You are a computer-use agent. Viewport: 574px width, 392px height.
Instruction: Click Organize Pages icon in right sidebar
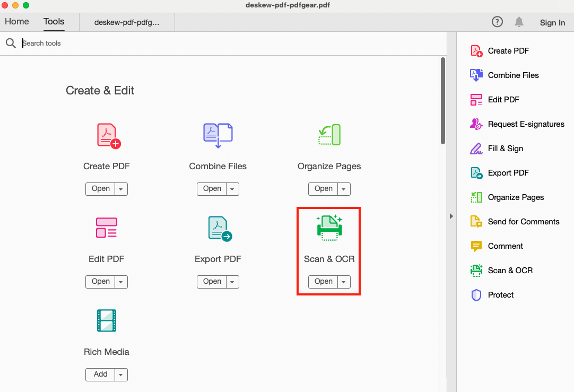pos(476,197)
